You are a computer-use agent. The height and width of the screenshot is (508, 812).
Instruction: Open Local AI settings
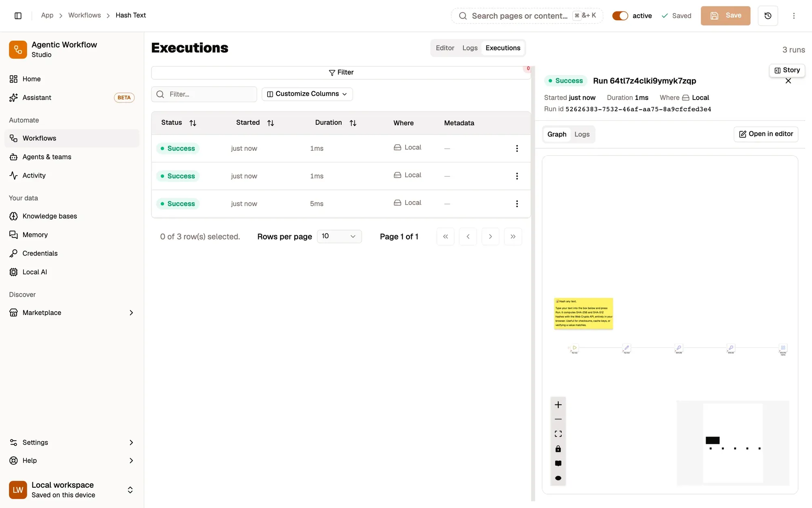tap(72, 272)
